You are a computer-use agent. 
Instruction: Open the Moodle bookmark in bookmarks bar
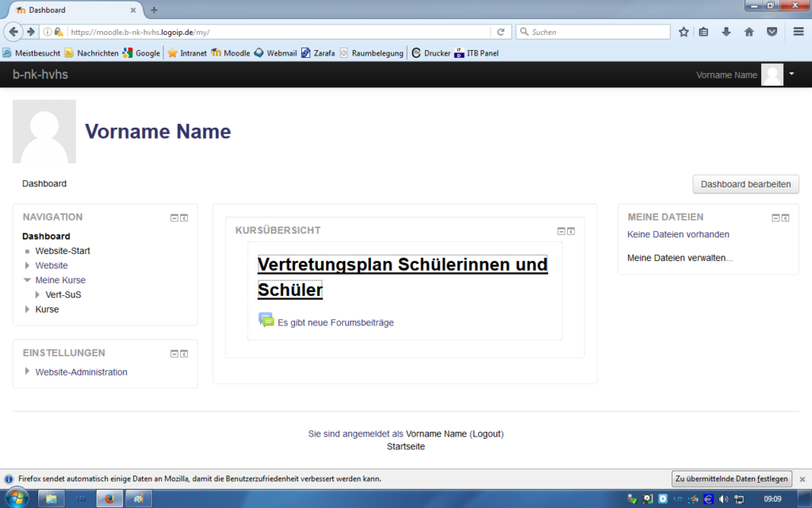(230, 53)
